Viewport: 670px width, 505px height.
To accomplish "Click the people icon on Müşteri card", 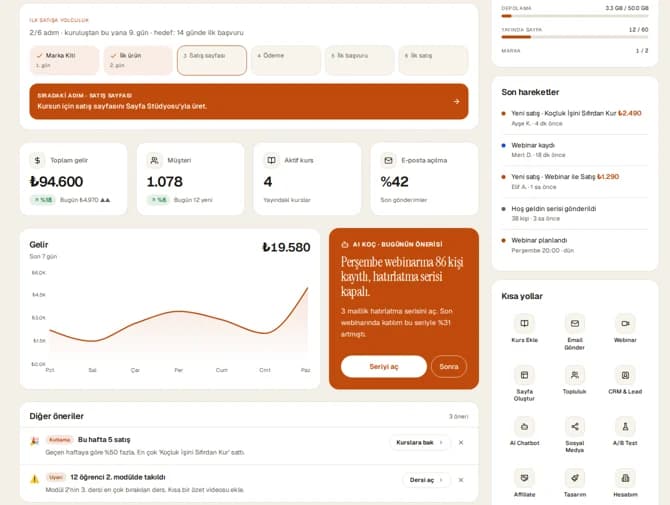I will (154, 160).
